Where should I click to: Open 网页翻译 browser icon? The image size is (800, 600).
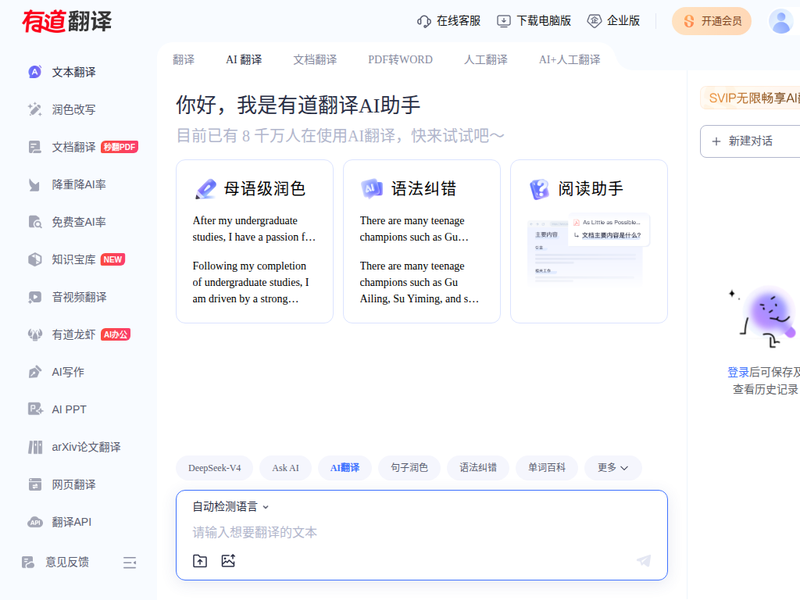tap(35, 484)
